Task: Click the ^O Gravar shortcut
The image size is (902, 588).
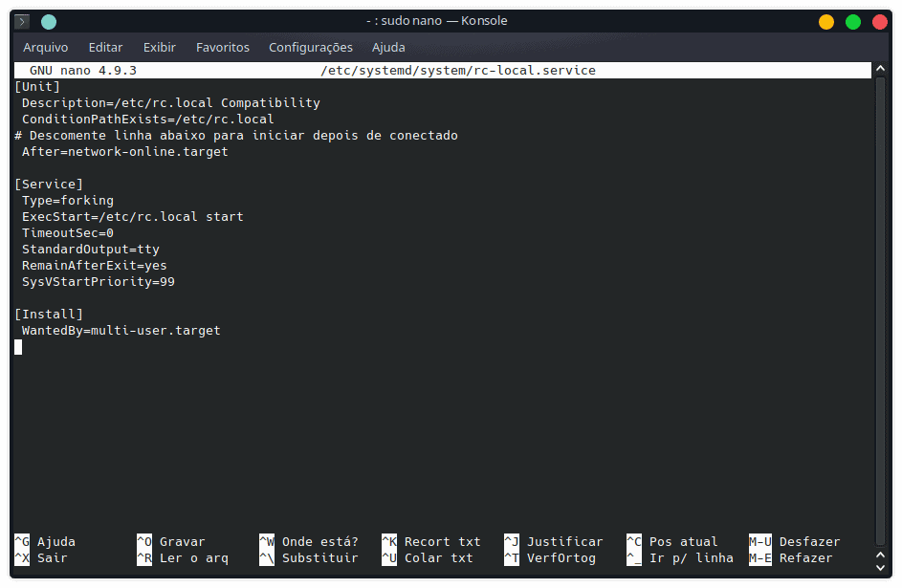Action: 171,541
